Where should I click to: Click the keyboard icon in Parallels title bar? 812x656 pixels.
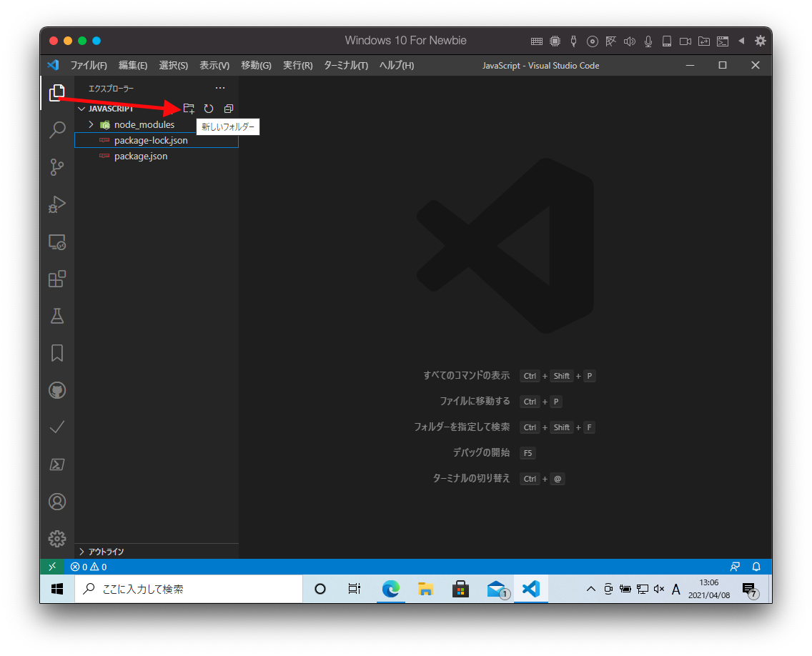tap(537, 41)
